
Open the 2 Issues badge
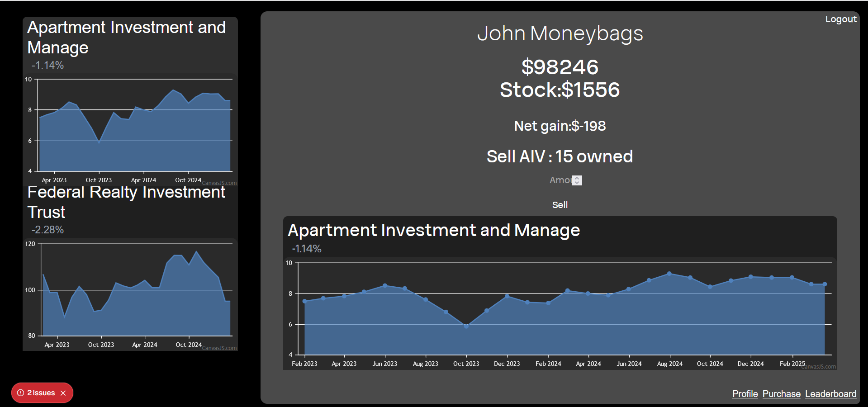41,393
